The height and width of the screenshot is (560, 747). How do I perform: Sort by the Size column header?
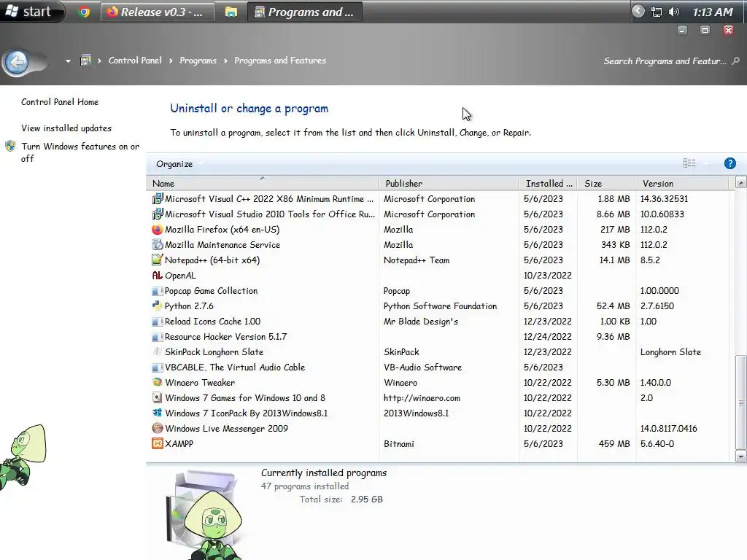pyautogui.click(x=606, y=183)
